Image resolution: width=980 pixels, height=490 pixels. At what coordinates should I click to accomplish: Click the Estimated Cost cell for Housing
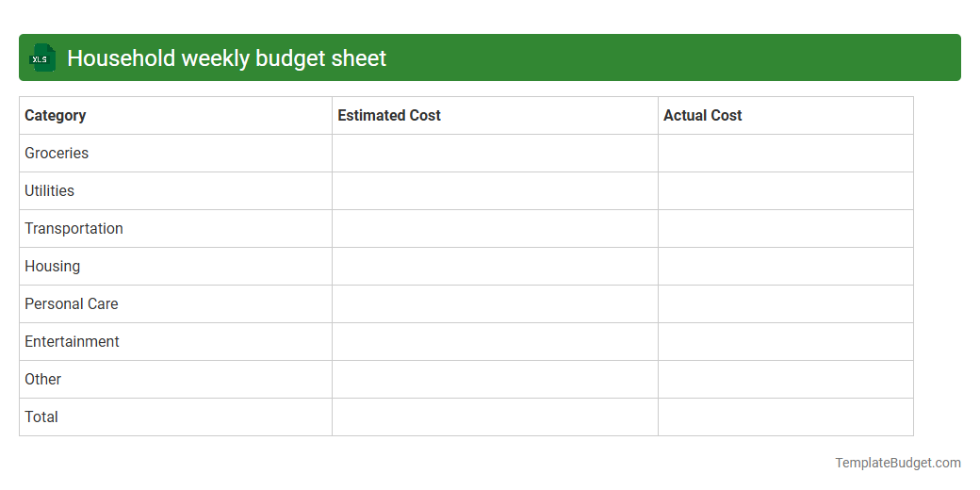pos(495,267)
